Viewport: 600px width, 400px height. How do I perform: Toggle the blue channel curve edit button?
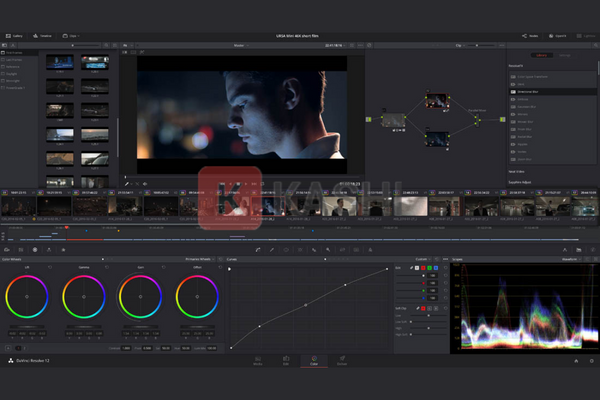(x=435, y=268)
